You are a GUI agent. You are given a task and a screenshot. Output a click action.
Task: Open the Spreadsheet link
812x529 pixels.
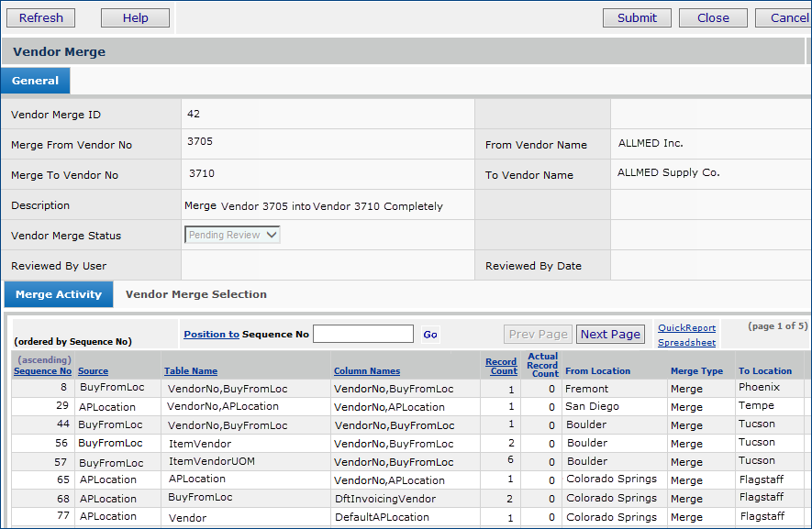686,343
